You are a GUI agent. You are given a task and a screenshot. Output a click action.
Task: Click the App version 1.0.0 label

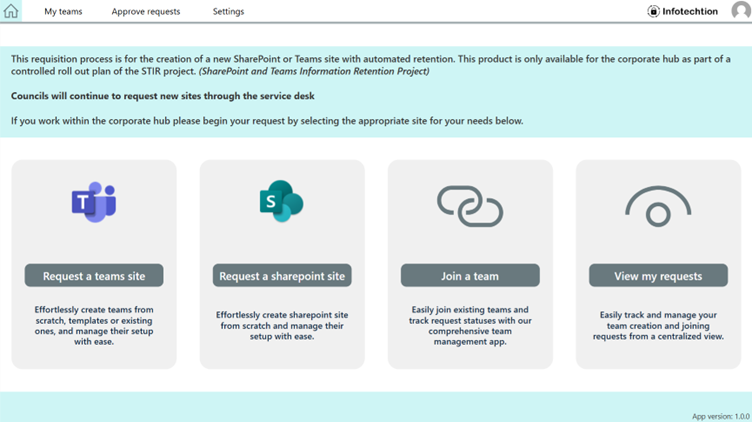point(720,416)
